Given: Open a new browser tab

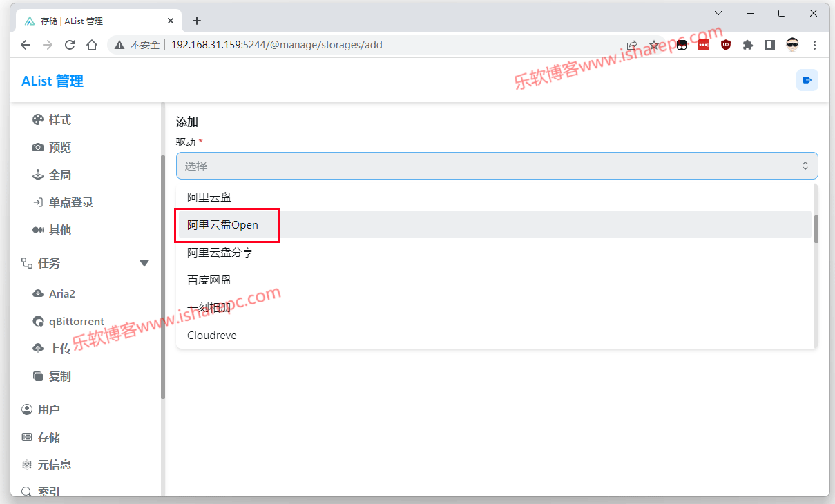Looking at the screenshot, I should (x=197, y=21).
